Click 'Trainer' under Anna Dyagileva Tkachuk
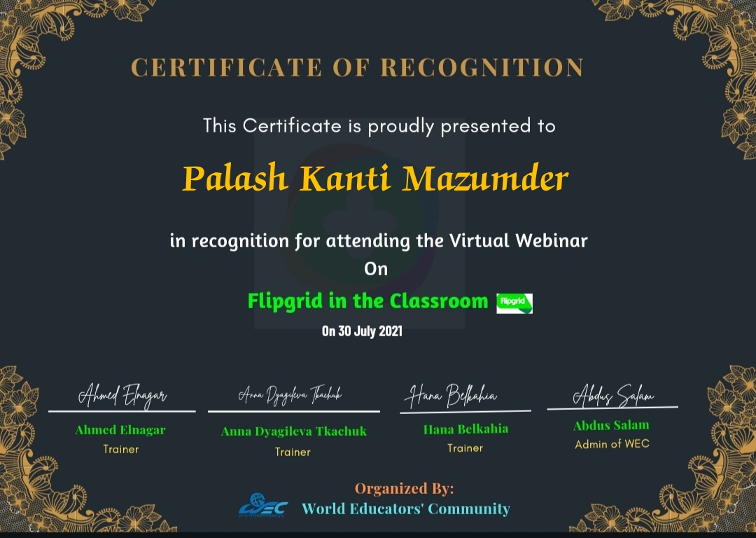 [x=293, y=452]
